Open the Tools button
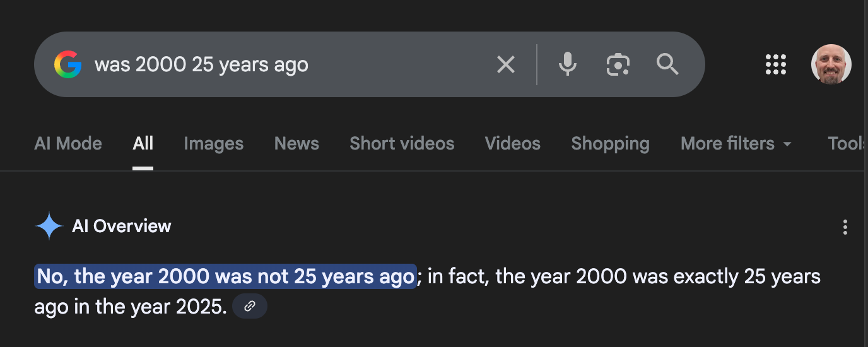Viewport: 868px width, 347px height. point(847,144)
